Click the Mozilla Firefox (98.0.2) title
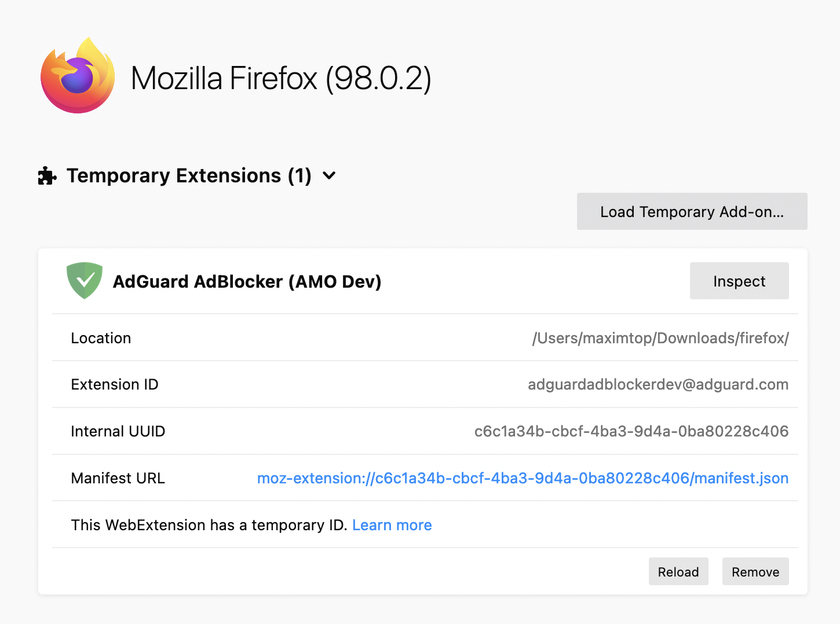 [x=281, y=78]
